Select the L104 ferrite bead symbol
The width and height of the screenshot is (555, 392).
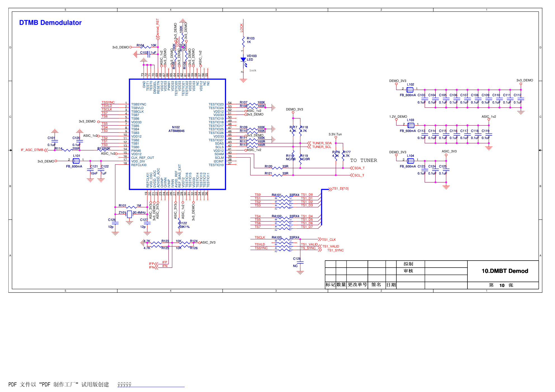pyautogui.click(x=410, y=161)
